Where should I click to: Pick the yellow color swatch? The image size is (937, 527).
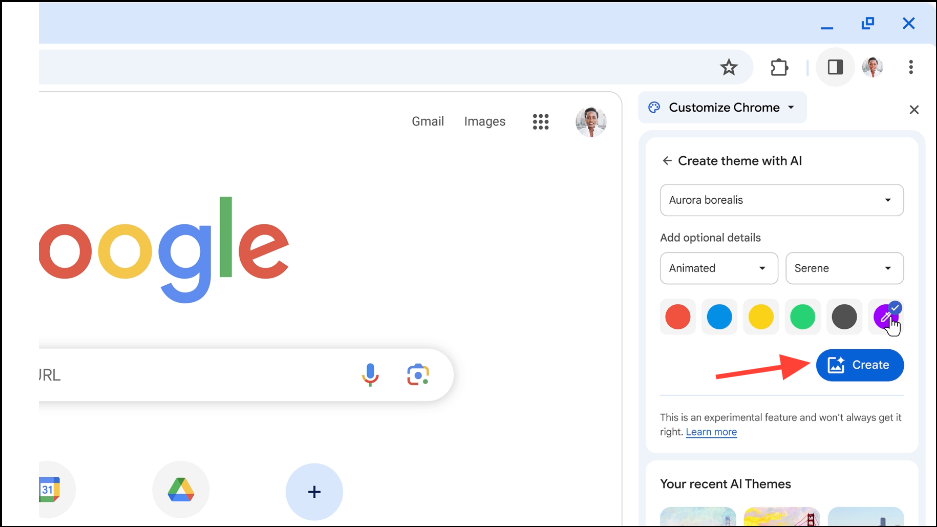(761, 317)
